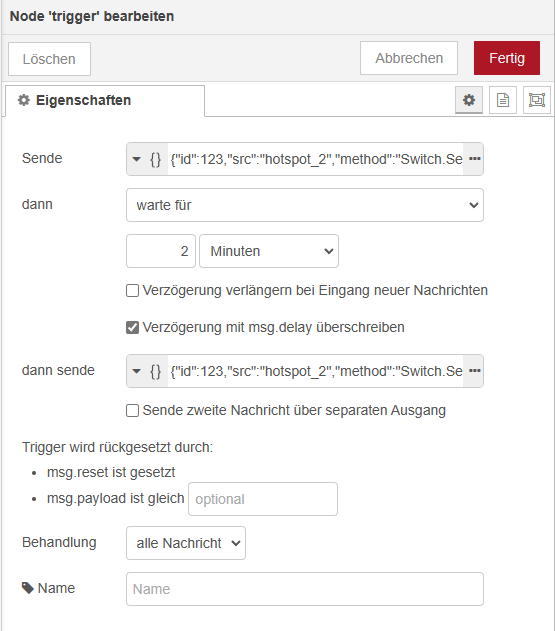
Task: Enable Verzögerung verlängern bei Eingang neuer Nachrichten
Action: pos(132,291)
